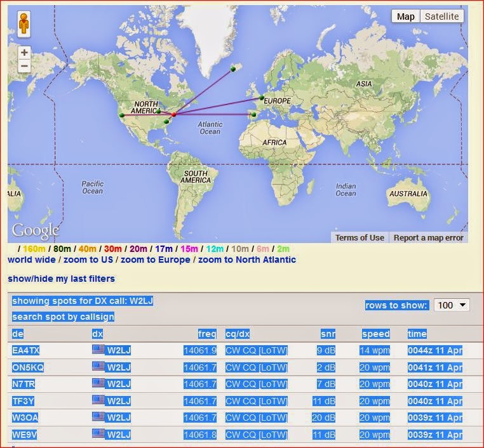The height and width of the screenshot is (448, 484).
Task: Click the green spotter marker in Spain
Action: point(253,115)
